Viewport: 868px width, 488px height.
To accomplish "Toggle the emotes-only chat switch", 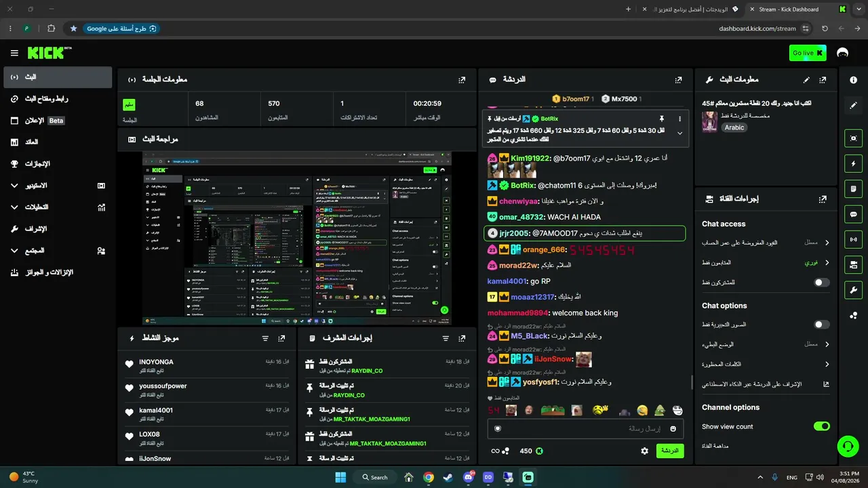I will click(821, 325).
